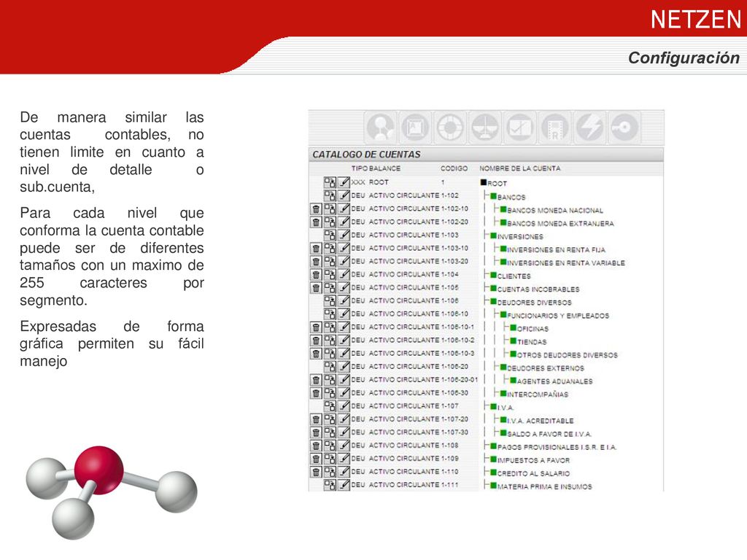
Task: Edit account 1-107-30 with pencil icon
Action: tap(344, 432)
